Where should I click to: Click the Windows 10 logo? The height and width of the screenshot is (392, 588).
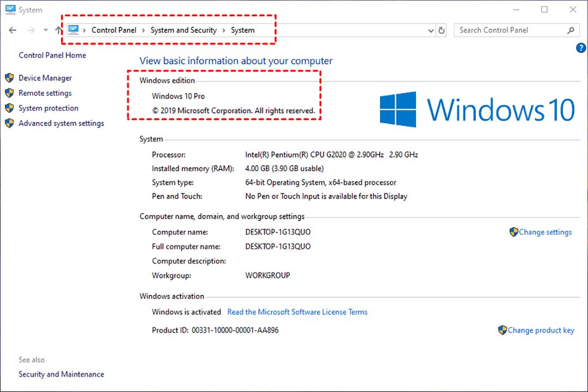pyautogui.click(x=477, y=109)
